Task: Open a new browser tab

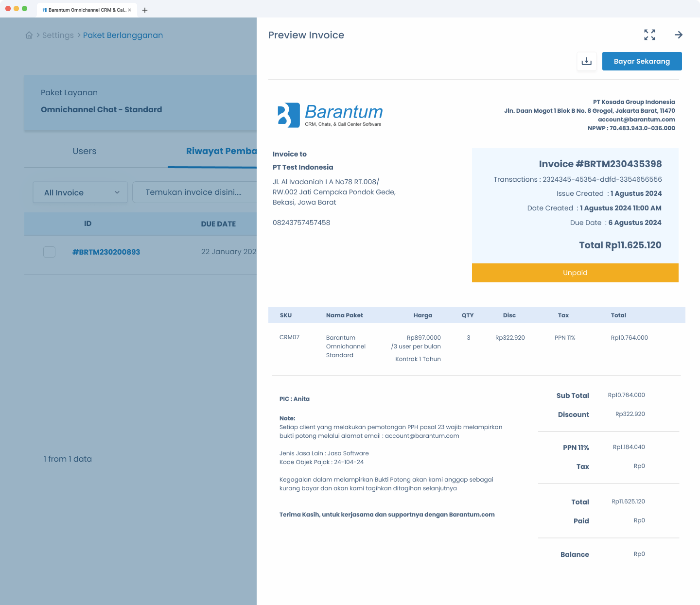Action: click(145, 10)
